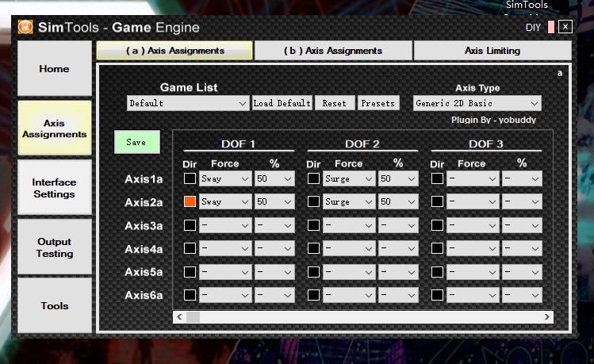594x364 pixels.
Task: Open Interface Settings in sidebar
Action: click(x=54, y=187)
